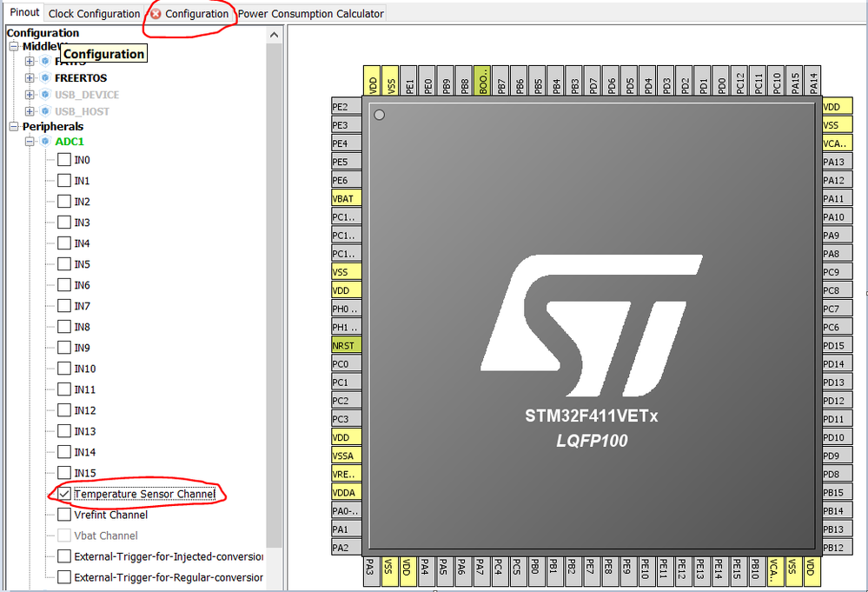The height and width of the screenshot is (592, 868).
Task: Enable the IN10 checkbox
Action: coord(64,369)
